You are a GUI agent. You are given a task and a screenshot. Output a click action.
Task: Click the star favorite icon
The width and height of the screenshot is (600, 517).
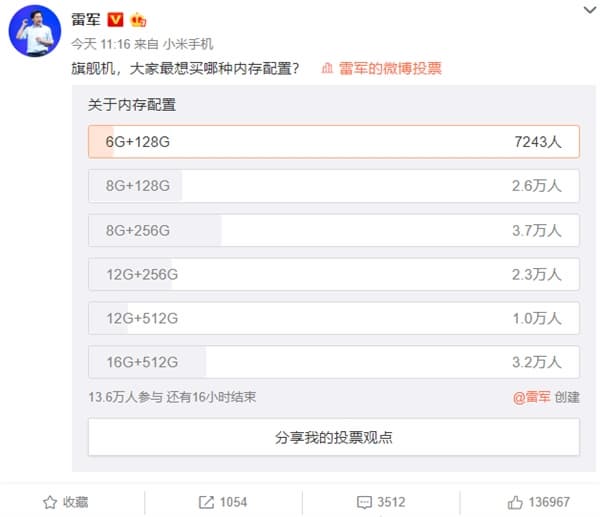[48, 501]
